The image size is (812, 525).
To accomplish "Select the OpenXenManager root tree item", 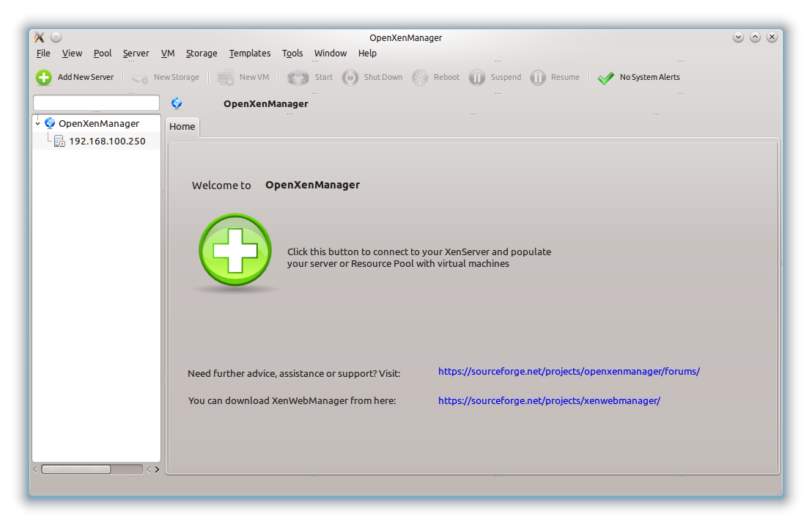I will pos(98,123).
